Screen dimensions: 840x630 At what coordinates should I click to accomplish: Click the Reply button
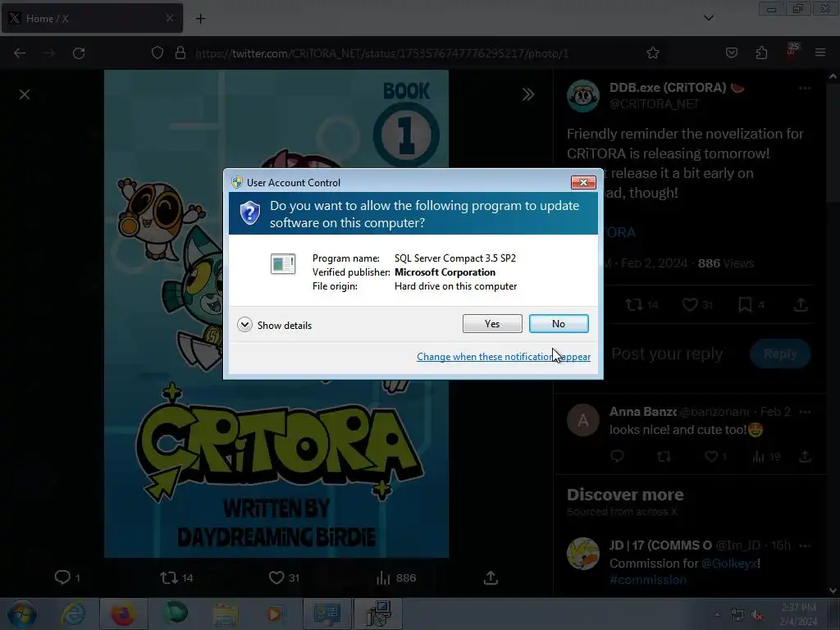[x=780, y=354]
